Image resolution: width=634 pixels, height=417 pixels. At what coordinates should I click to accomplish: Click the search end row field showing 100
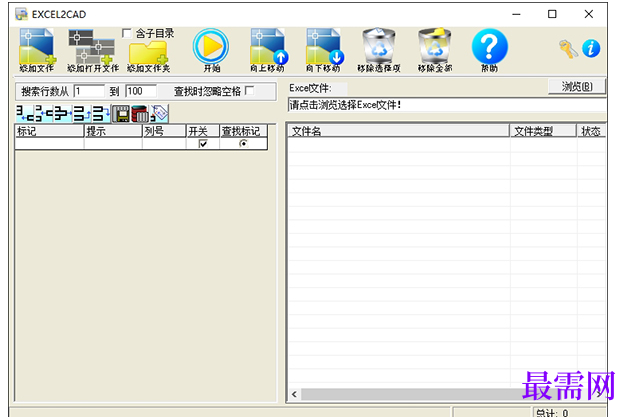(x=141, y=91)
